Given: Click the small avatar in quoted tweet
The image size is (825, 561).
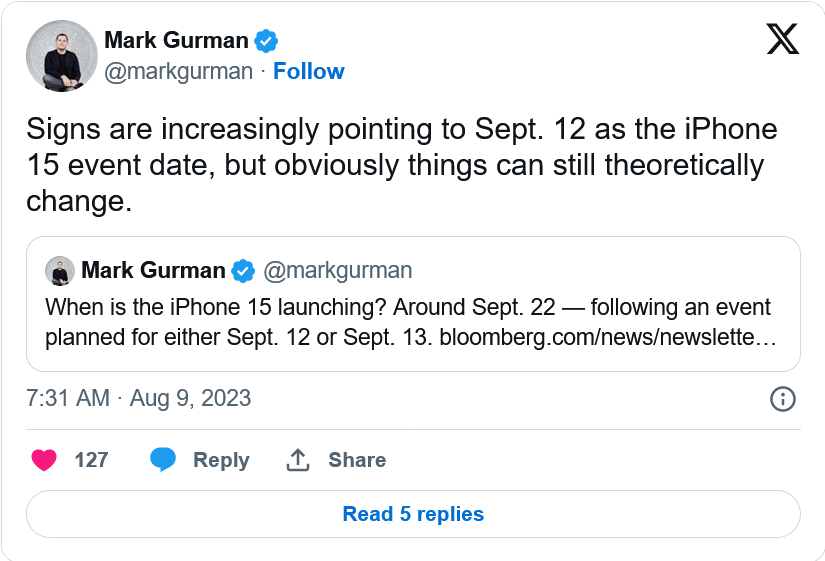Looking at the screenshot, I should coord(60,271).
